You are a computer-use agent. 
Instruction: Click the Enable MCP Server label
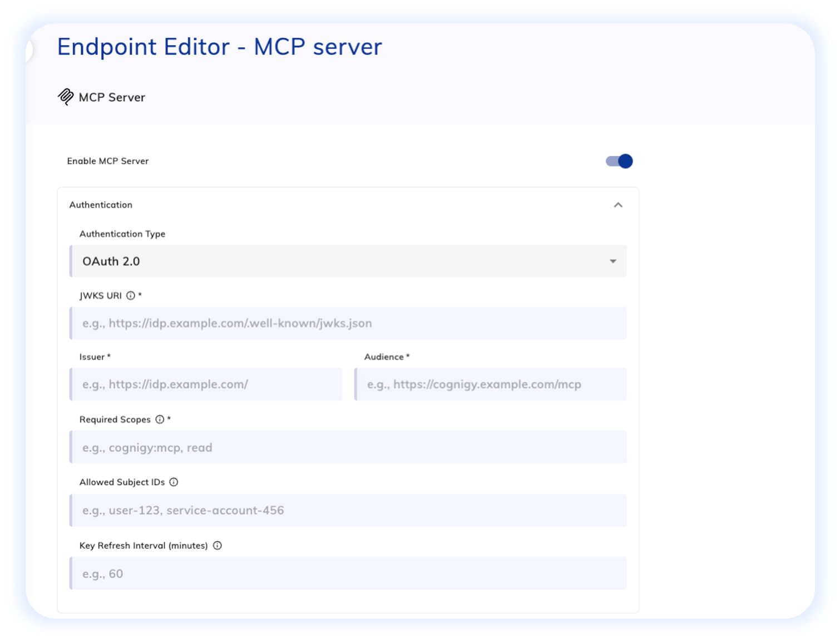tap(108, 161)
